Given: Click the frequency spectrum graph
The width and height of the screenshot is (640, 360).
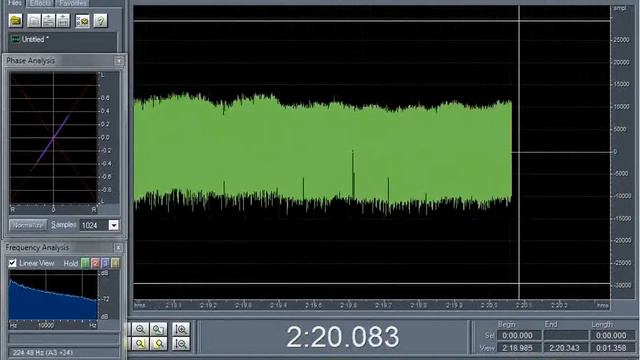Looking at the screenshot, I should (x=53, y=294).
